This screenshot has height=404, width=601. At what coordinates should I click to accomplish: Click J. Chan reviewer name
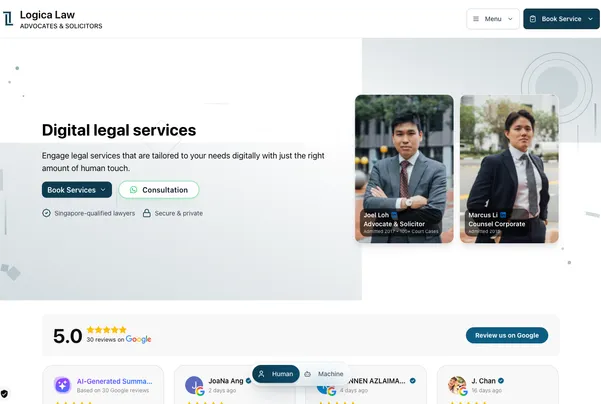pos(483,381)
